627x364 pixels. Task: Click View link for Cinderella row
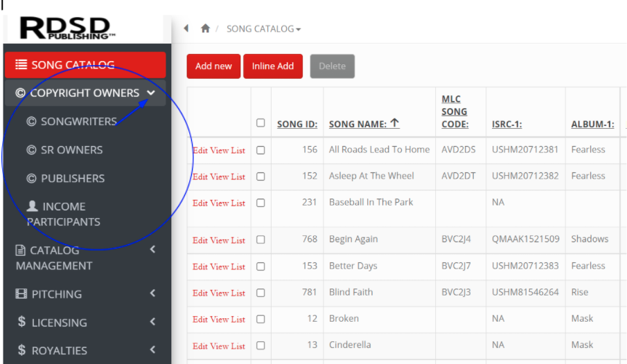coord(219,347)
